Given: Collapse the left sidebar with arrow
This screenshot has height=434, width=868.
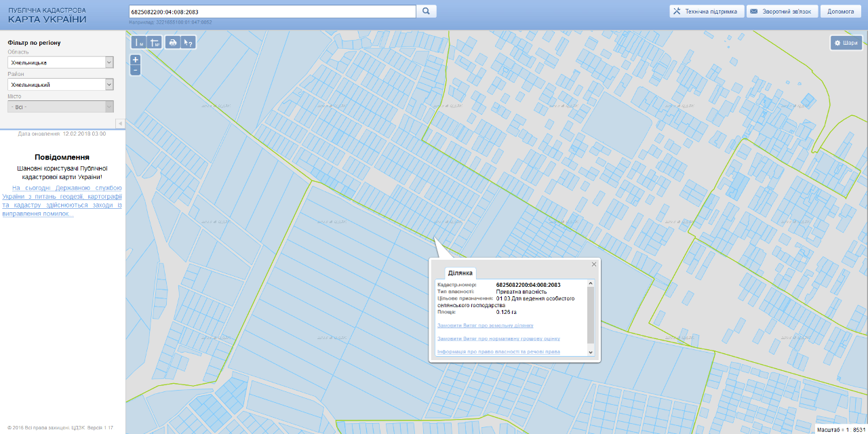Looking at the screenshot, I should pyautogui.click(x=120, y=123).
